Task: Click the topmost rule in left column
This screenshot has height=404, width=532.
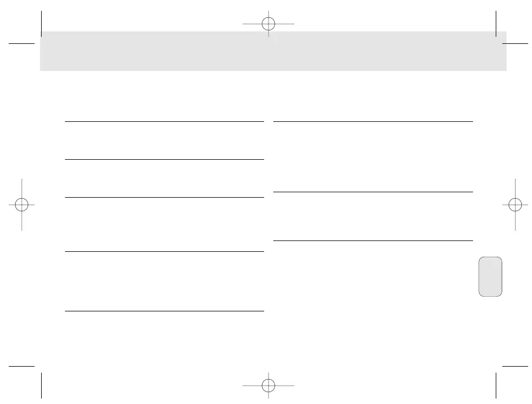Action: (164, 122)
